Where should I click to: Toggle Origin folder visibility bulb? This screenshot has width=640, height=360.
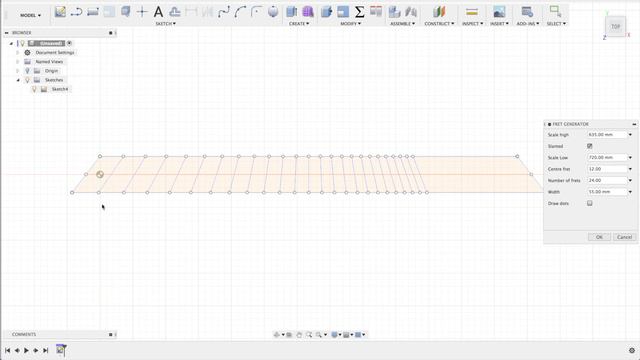coord(27,71)
